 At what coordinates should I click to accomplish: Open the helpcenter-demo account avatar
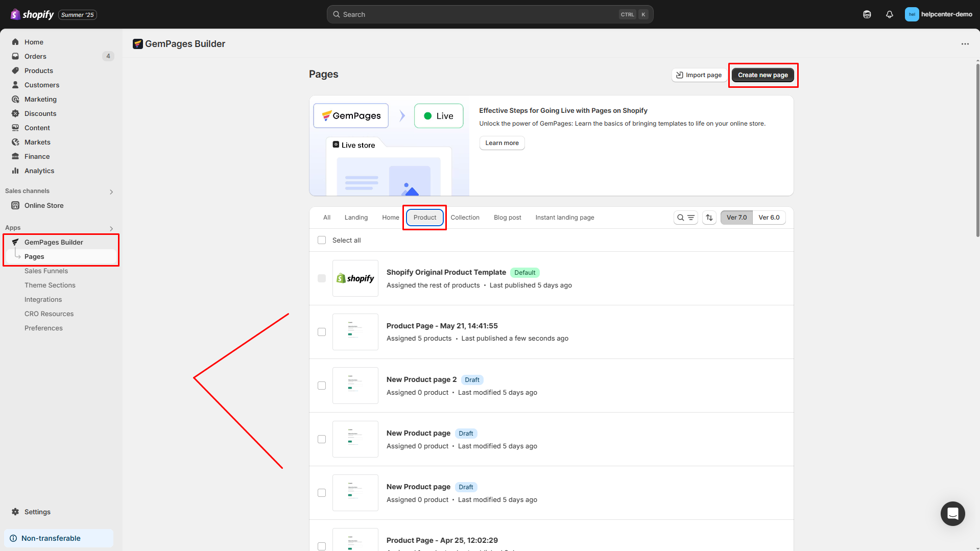[x=912, y=14]
